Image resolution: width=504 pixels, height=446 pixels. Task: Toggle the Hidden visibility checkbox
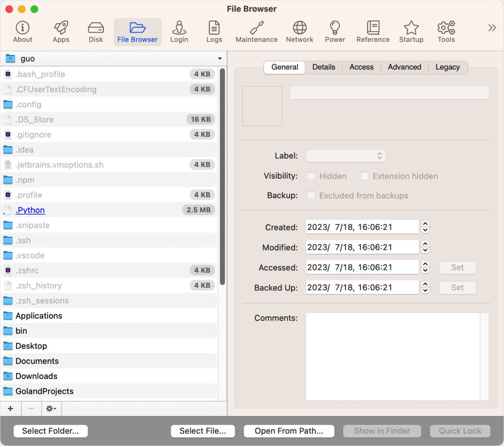click(311, 176)
